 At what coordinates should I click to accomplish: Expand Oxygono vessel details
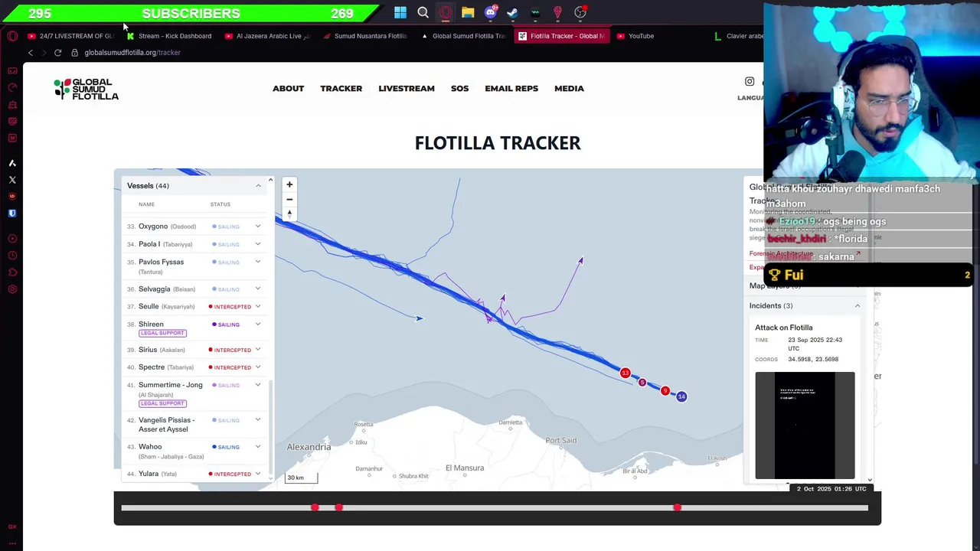pos(257,227)
